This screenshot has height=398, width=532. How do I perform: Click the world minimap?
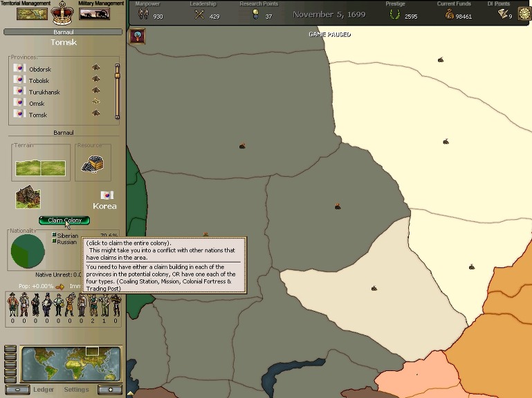click(71, 364)
